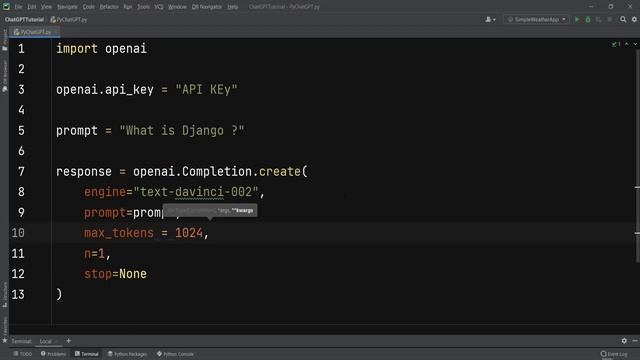Hide the Terminal panel with minus icon
The image size is (640, 360).
[635, 341]
